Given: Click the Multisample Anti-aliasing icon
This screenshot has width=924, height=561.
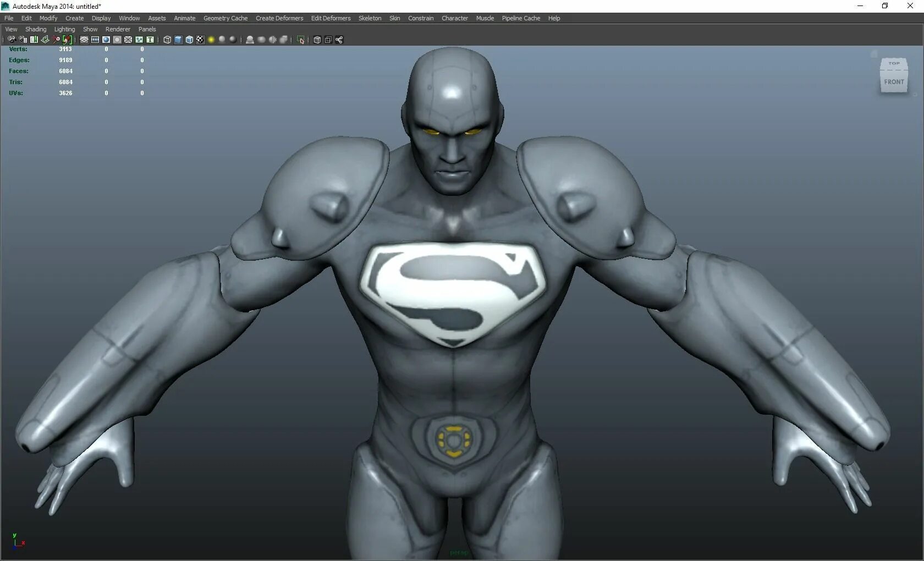Looking at the screenshot, I should 272,40.
